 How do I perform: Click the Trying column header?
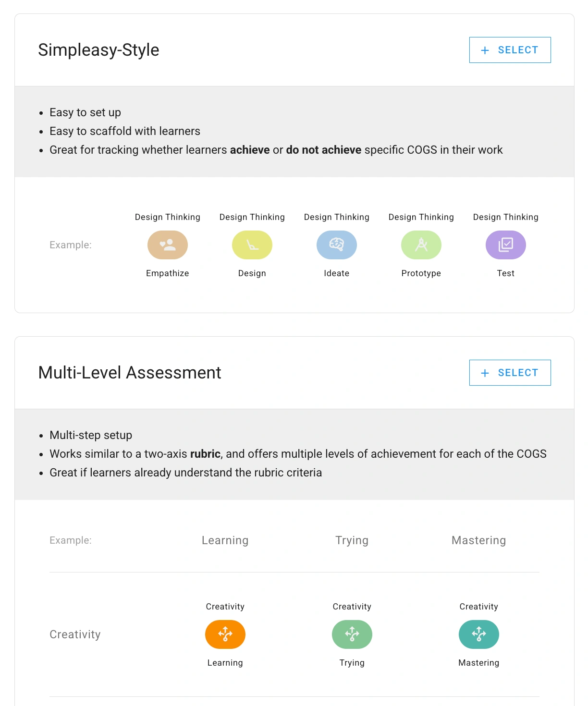[352, 540]
